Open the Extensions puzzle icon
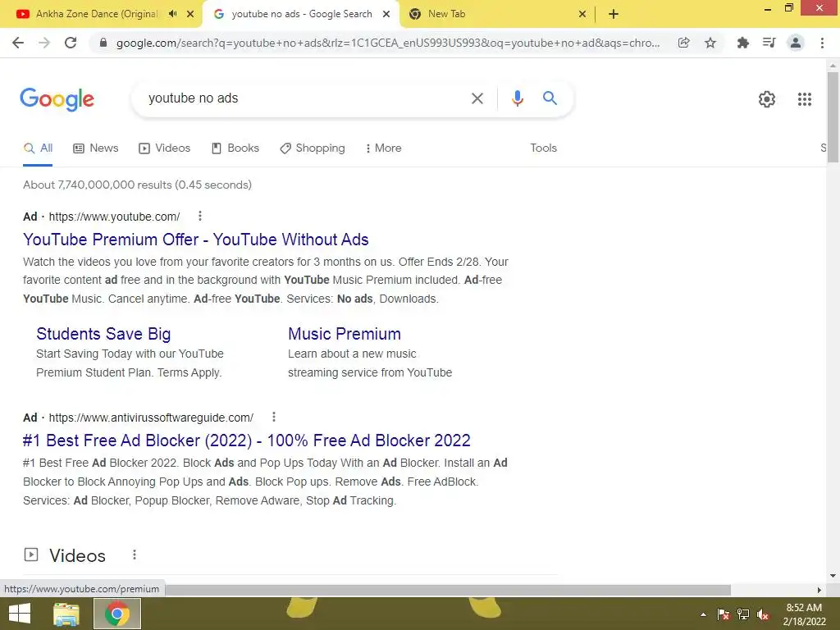This screenshot has height=630, width=840. [743, 43]
